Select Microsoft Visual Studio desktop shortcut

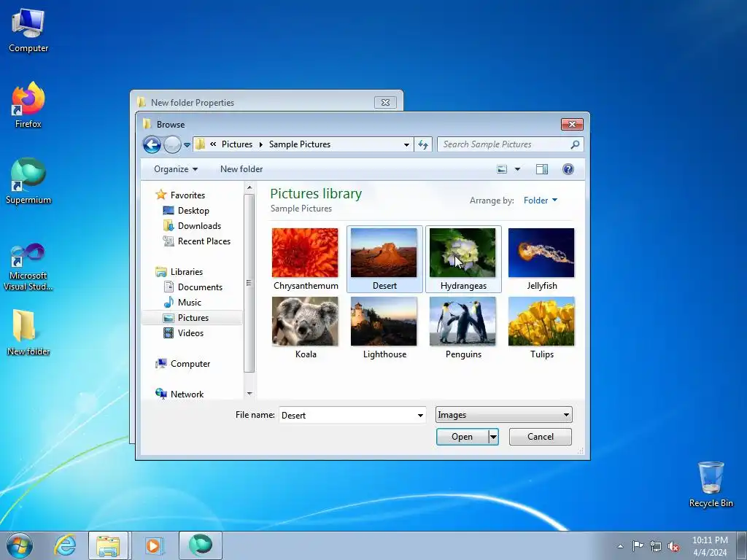[28, 267]
